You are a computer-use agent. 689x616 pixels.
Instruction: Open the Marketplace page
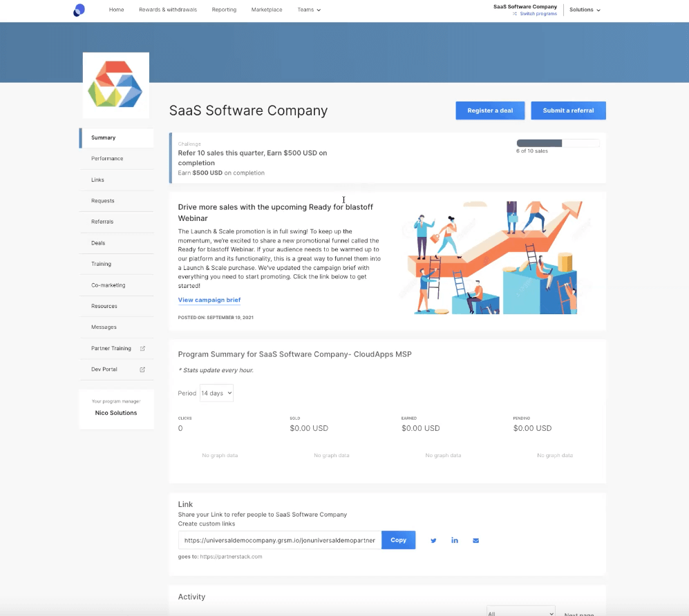[x=267, y=10]
